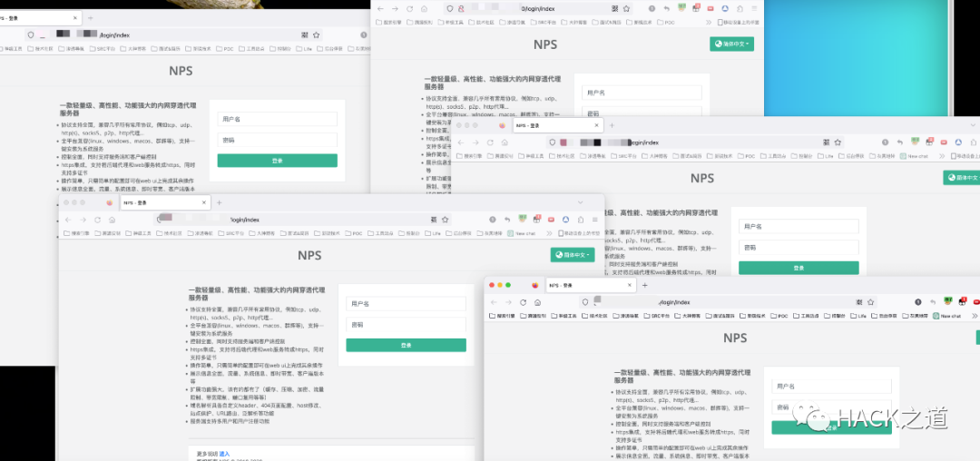The width and height of the screenshot is (980, 461).
Task: Reload the page in the frontmost bottom-right window
Action: 523,302
